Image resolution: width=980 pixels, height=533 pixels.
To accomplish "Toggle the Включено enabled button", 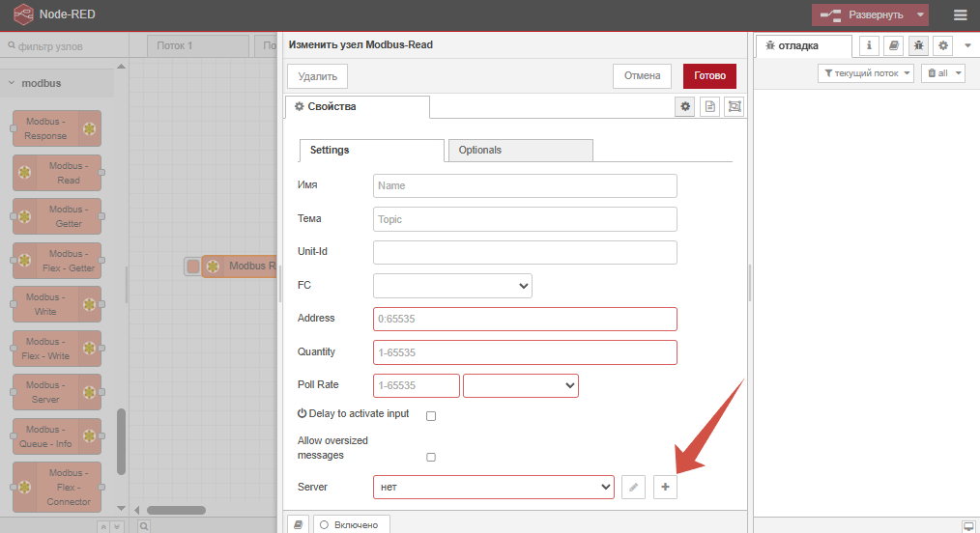I will pyautogui.click(x=351, y=525).
